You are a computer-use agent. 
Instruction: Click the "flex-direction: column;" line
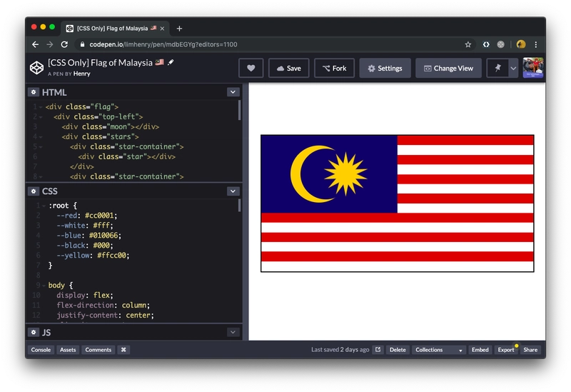(103, 306)
